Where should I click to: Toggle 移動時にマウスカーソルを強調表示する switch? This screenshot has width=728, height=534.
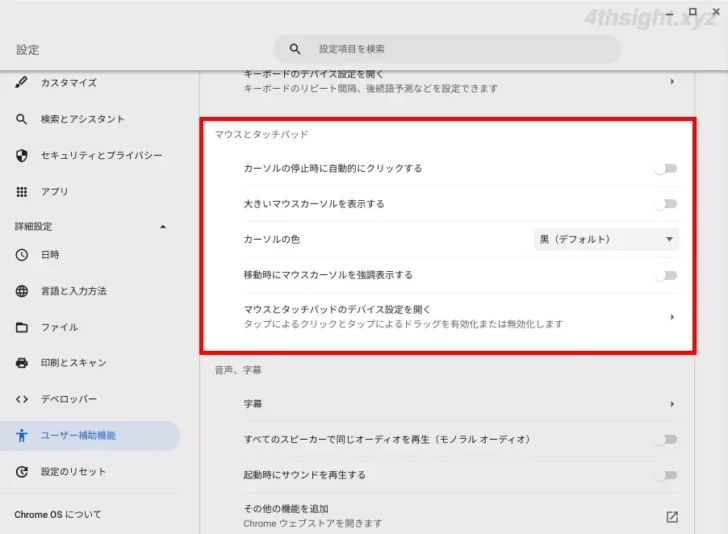[666, 275]
